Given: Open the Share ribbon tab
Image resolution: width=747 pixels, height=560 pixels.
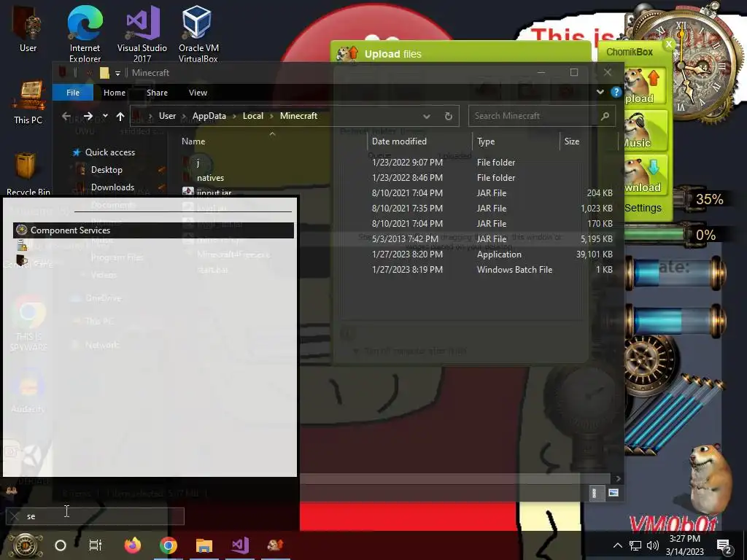Looking at the screenshot, I should [158, 93].
